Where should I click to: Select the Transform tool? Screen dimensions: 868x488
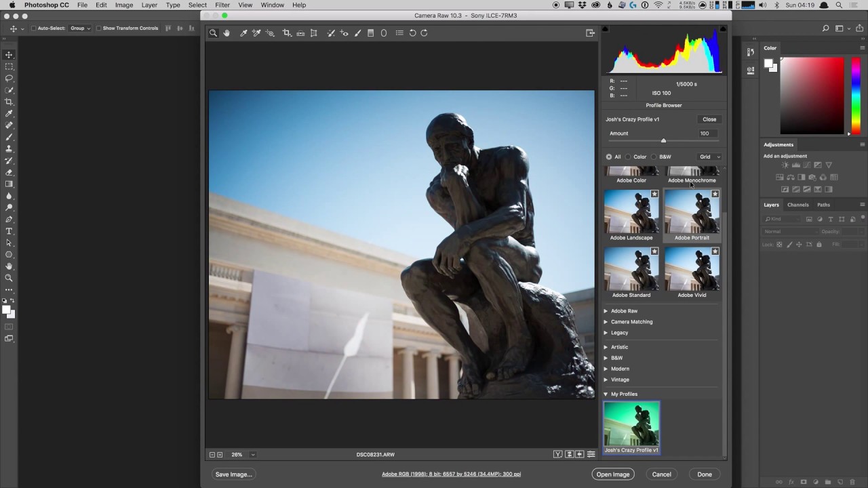[x=313, y=33]
